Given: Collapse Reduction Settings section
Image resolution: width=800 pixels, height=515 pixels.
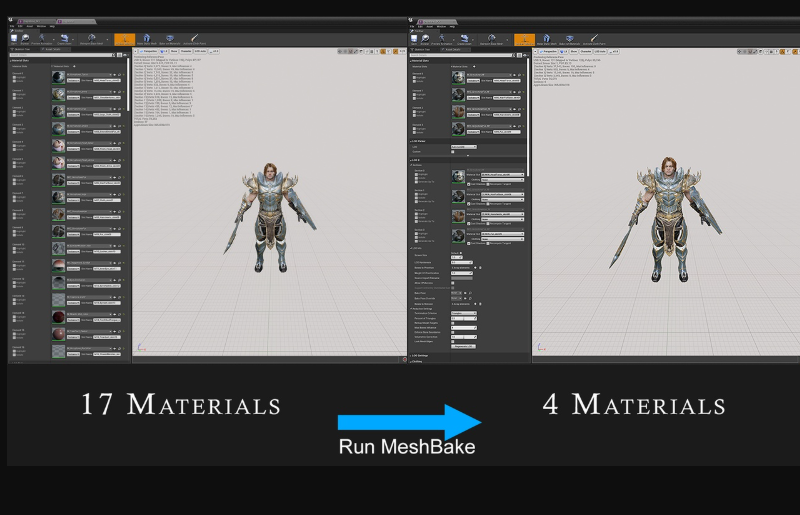Looking at the screenshot, I should point(411,308).
